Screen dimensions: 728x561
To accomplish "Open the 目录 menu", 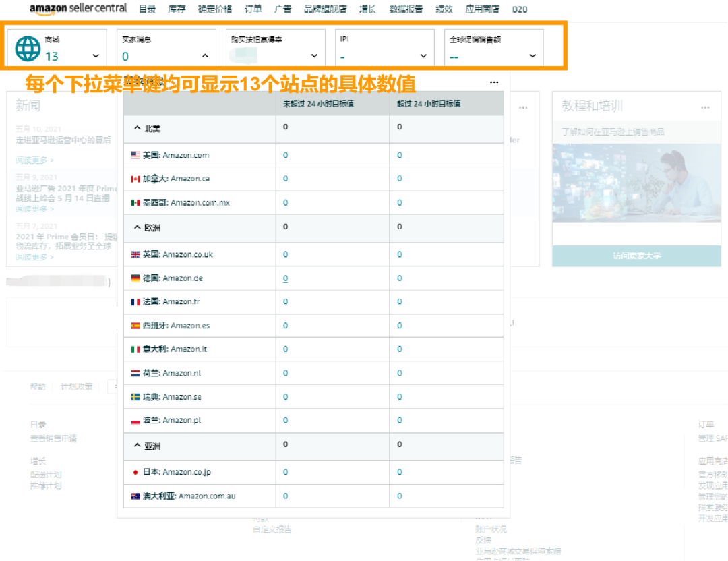I will pos(147,9).
